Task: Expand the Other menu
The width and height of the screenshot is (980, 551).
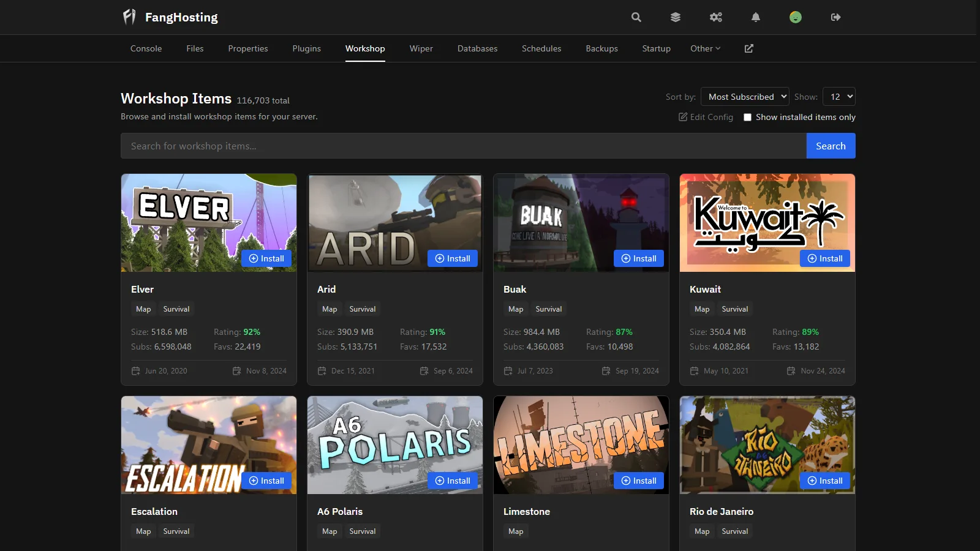Action: [x=706, y=48]
